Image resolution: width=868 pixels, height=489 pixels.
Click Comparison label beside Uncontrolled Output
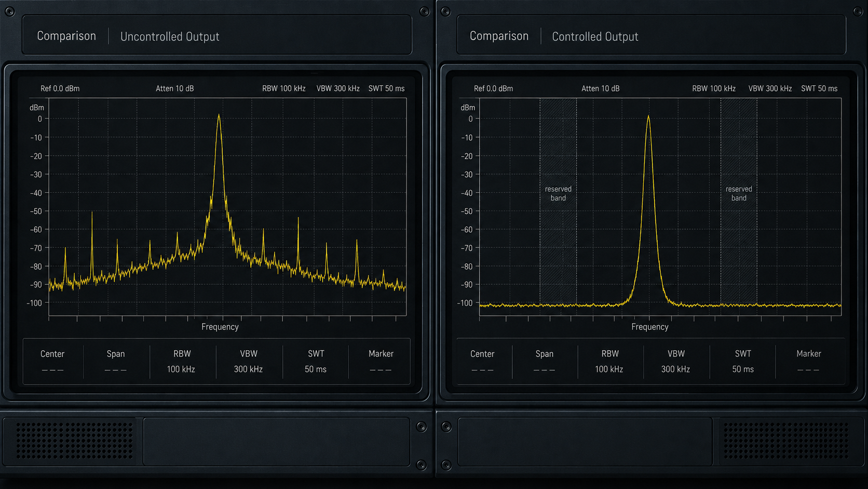[x=66, y=36]
